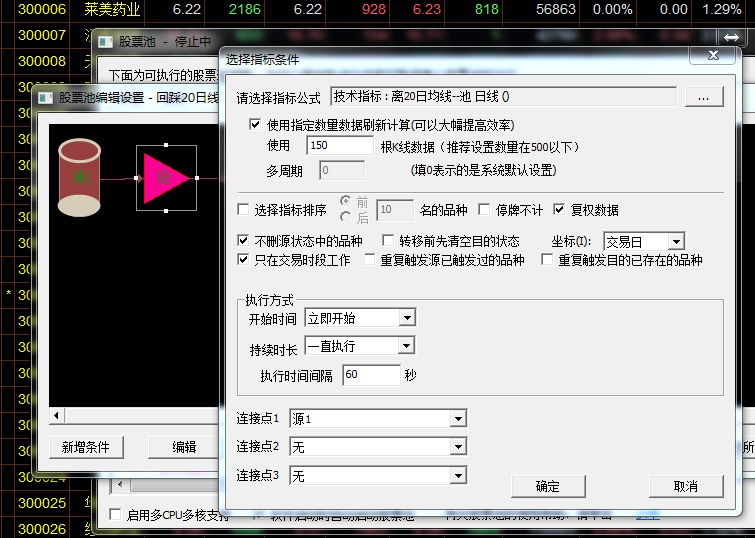Enable 转移前先清空目的状态 checkbox
This screenshot has height=538, width=755.
point(389,241)
